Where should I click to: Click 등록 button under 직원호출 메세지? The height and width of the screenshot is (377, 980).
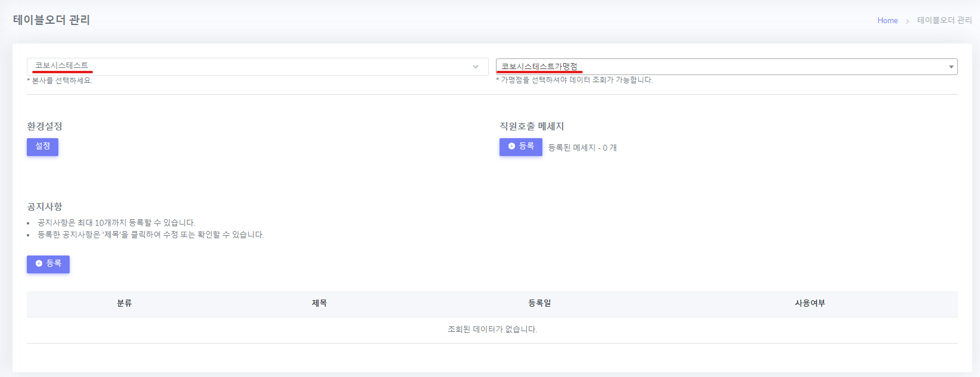[520, 147]
